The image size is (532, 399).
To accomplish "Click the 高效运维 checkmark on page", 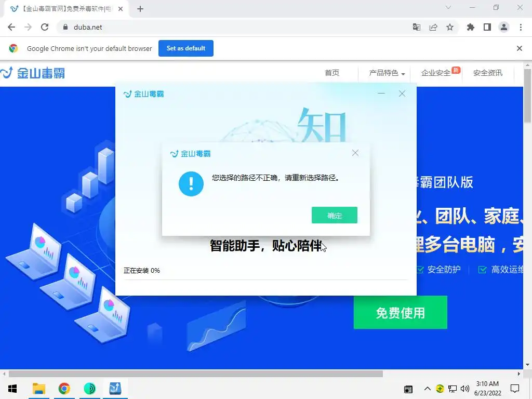I will [482, 270].
